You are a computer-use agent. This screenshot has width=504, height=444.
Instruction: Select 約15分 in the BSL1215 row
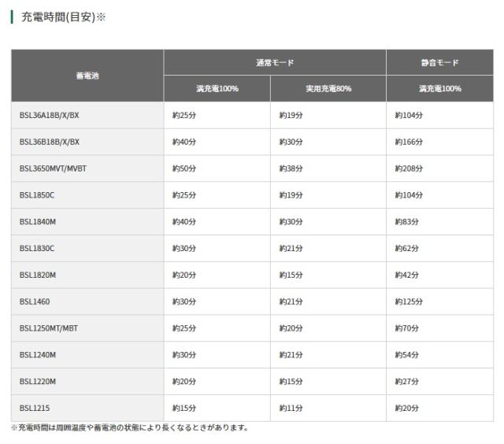point(184,409)
